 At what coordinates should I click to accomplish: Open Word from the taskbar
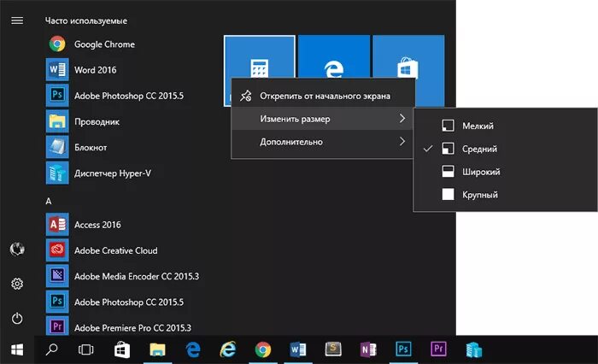(x=298, y=349)
